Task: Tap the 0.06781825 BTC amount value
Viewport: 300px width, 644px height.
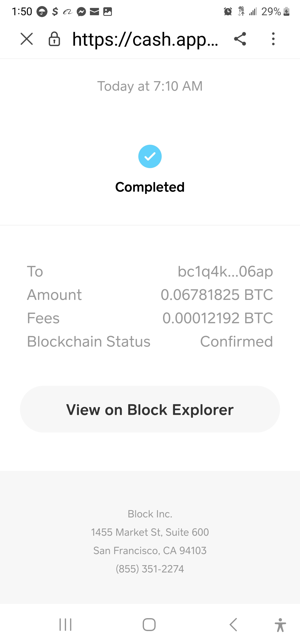Action: tap(217, 295)
